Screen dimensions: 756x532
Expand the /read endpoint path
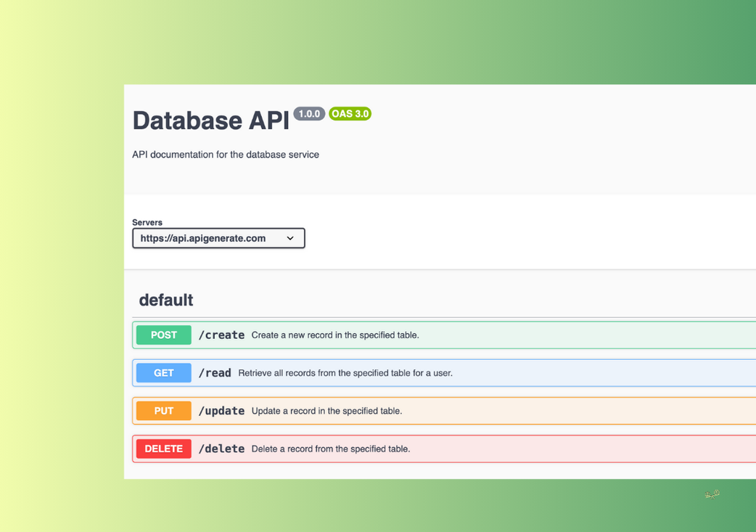(x=215, y=373)
